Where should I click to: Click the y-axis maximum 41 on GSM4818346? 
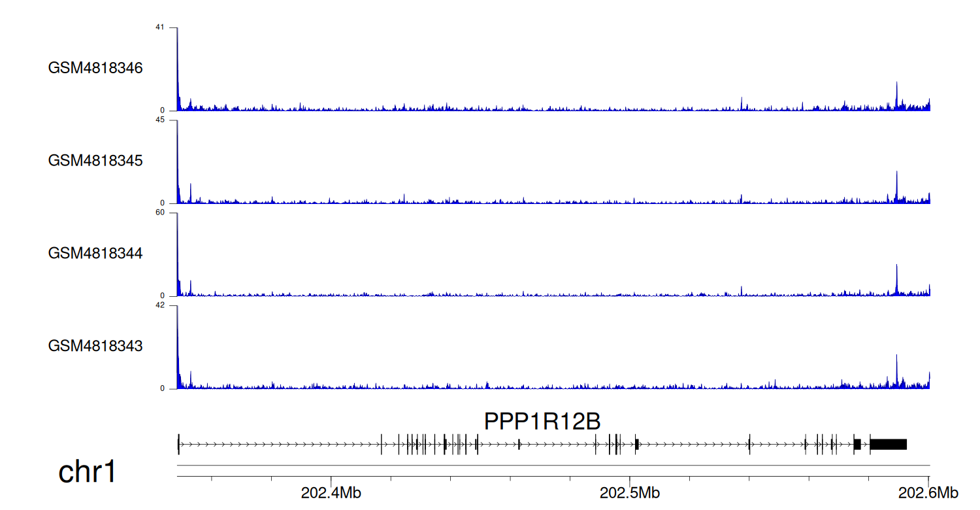click(160, 27)
